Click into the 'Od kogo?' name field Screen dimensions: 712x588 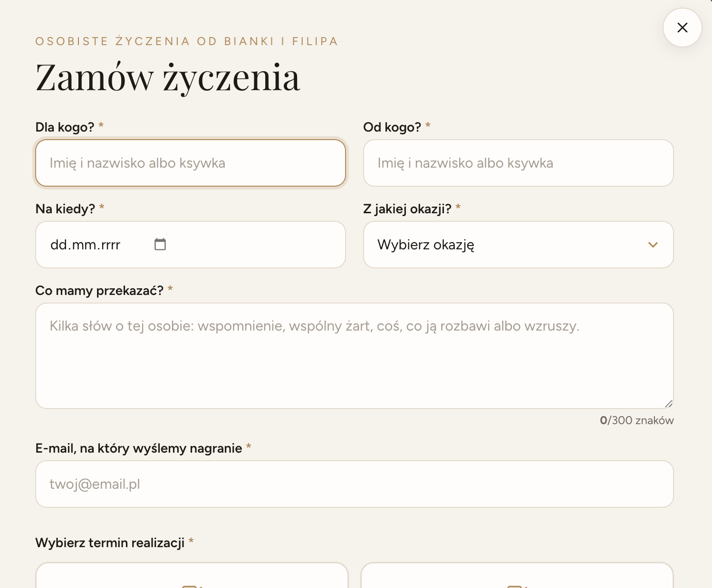[x=518, y=163]
